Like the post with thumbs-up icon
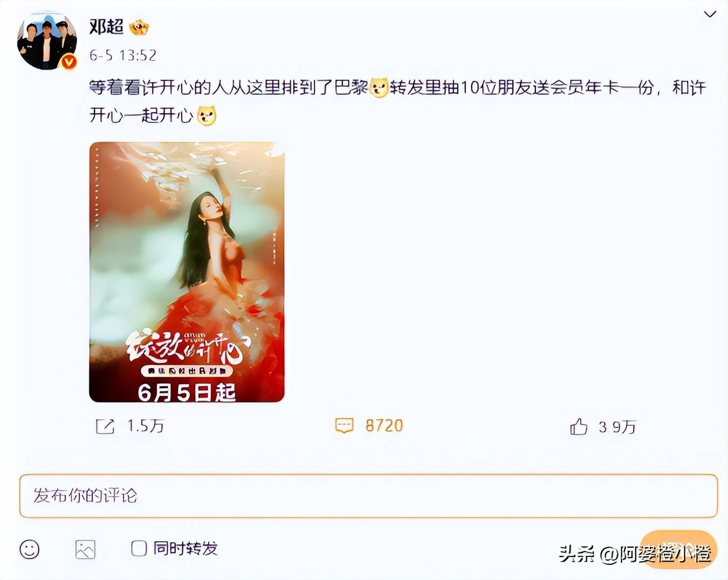Image resolution: width=728 pixels, height=580 pixels. pos(579,426)
